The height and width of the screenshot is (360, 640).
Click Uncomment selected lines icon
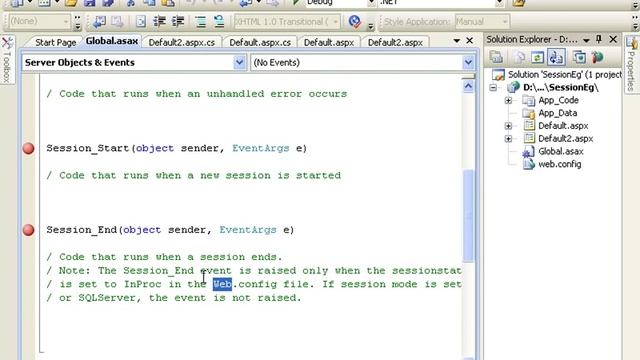tap(219, 21)
